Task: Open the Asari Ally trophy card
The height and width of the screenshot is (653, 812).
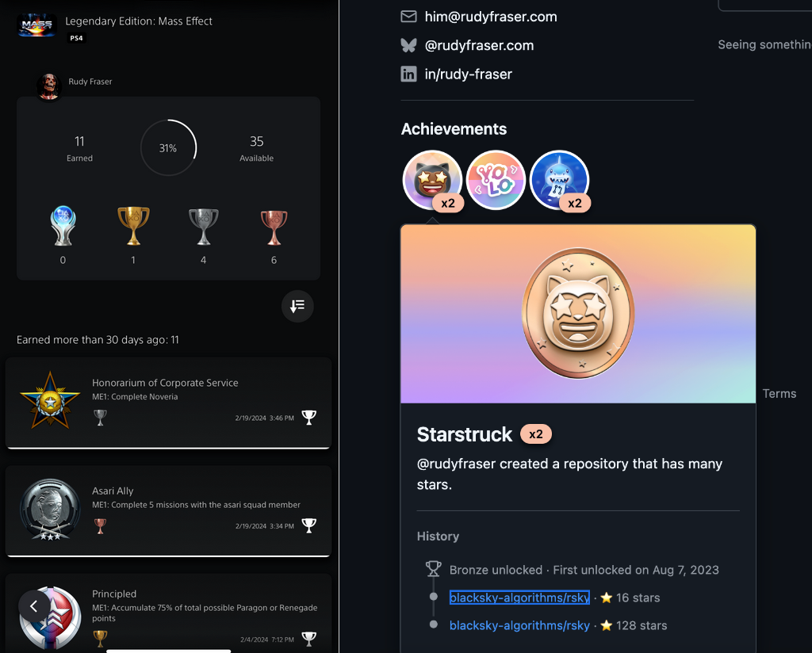Action: point(168,511)
